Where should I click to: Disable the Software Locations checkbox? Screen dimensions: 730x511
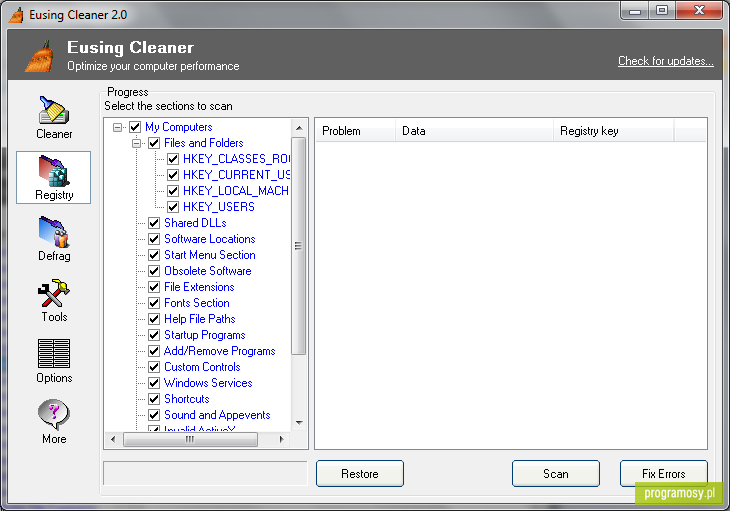(154, 239)
